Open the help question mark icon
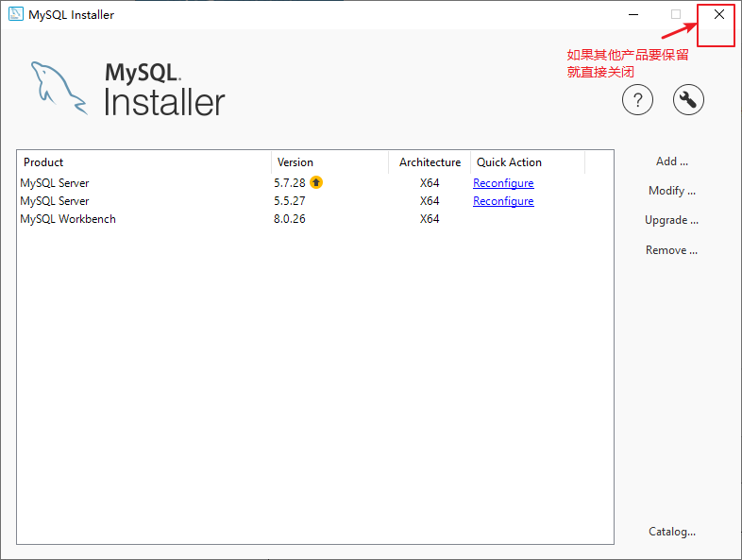Image resolution: width=742 pixels, height=560 pixels. click(x=637, y=100)
